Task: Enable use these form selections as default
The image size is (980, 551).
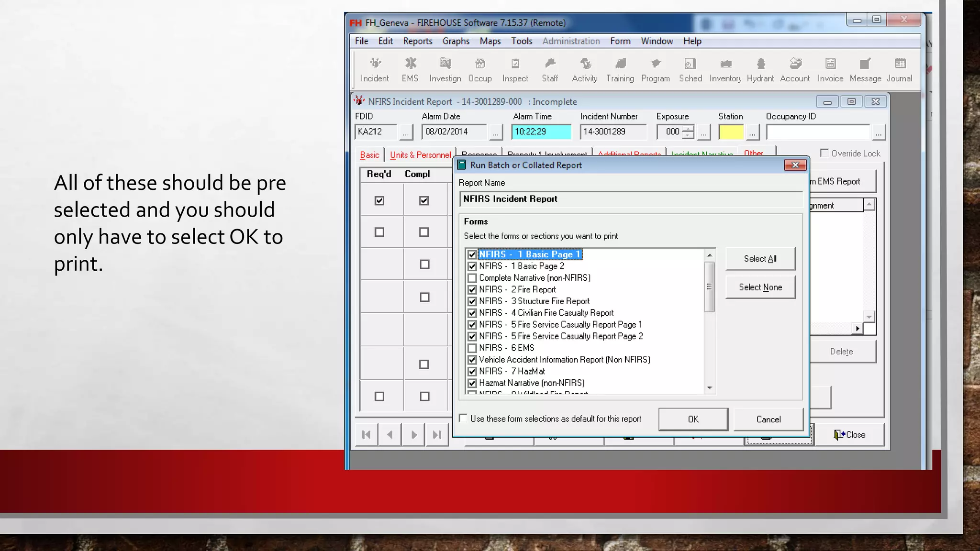Action: [x=463, y=419]
